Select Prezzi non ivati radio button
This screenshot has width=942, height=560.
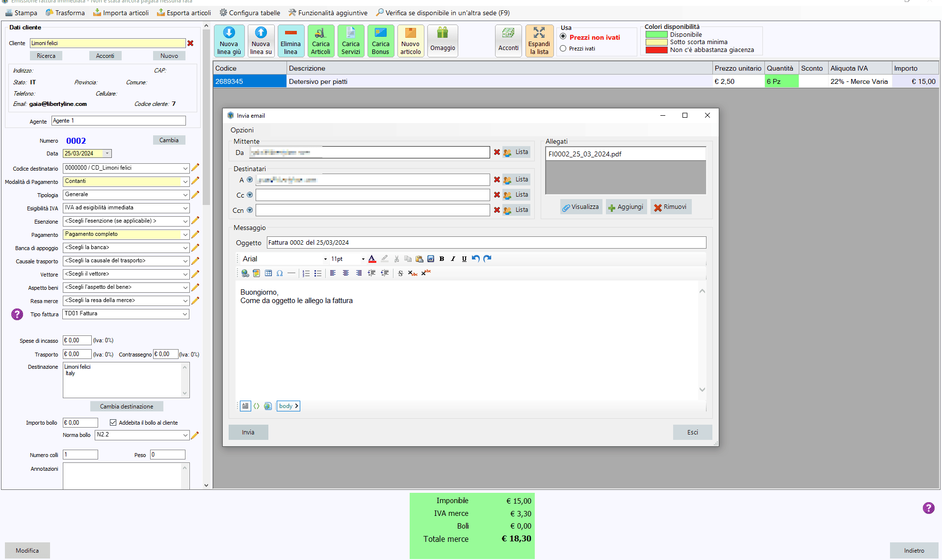click(x=563, y=36)
